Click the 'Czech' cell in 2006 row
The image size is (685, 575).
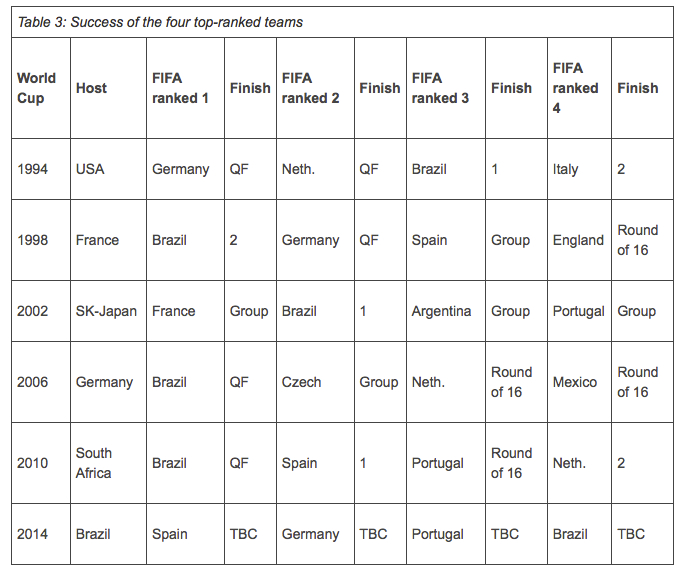[x=315, y=382]
